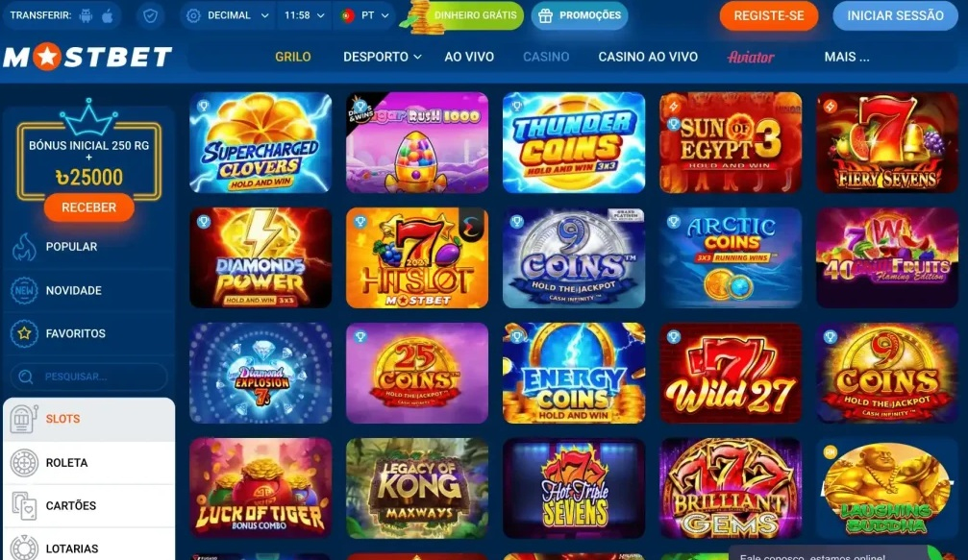Open the Ao Vivo menu item

pyautogui.click(x=469, y=57)
